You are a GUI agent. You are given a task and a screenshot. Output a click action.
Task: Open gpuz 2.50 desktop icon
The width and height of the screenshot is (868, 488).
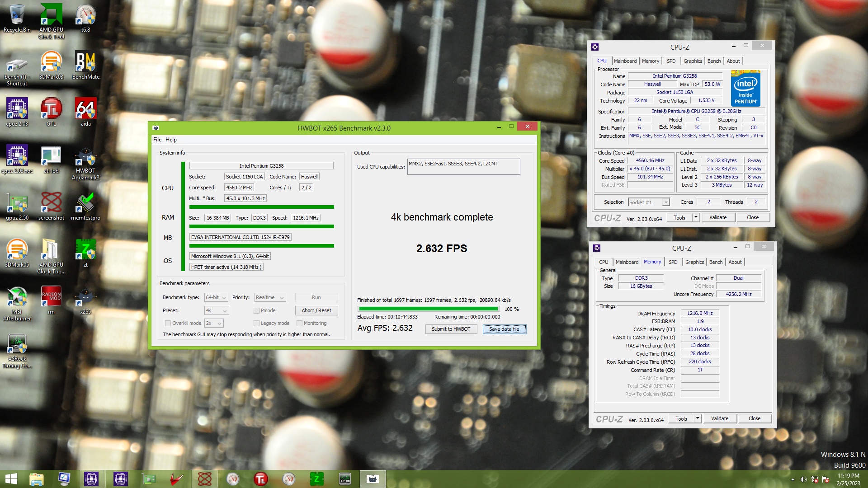17,206
